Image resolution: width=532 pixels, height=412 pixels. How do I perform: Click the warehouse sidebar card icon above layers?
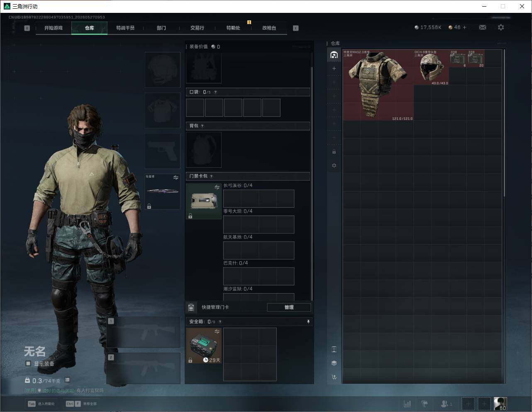334,349
